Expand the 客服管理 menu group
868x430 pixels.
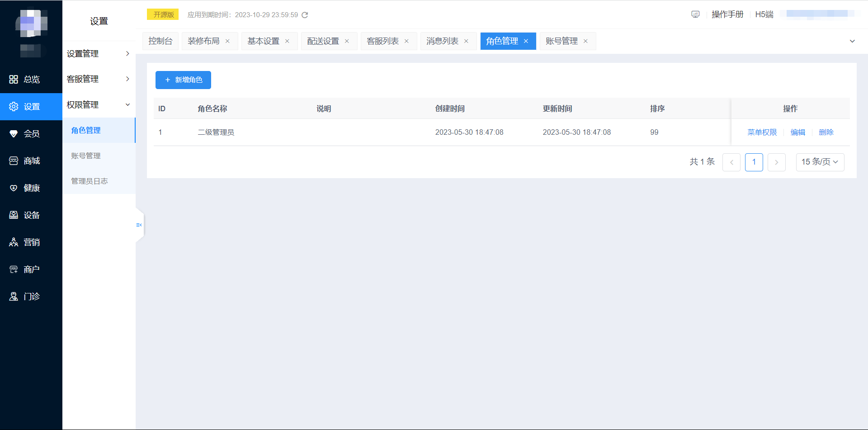coord(99,79)
